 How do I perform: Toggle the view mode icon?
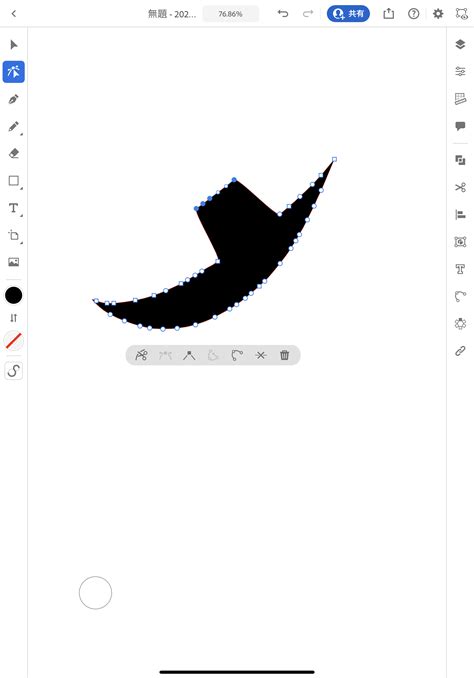pyautogui.click(x=461, y=14)
